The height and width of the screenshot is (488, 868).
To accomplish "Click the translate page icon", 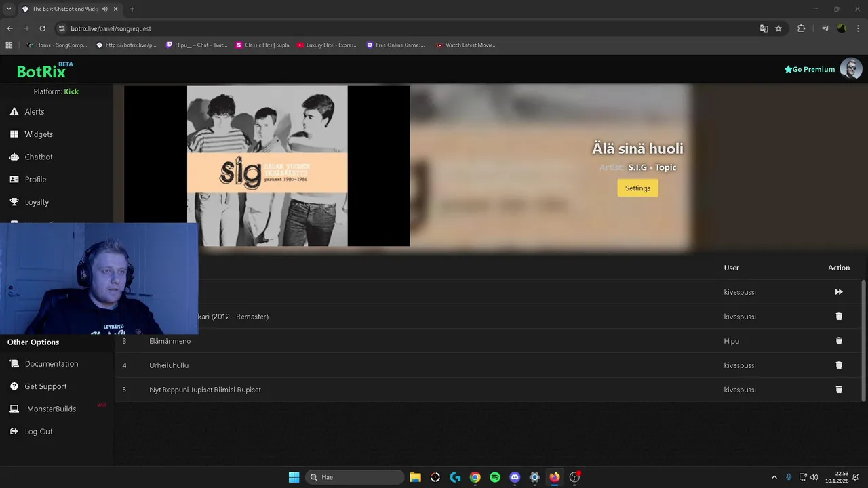I will [764, 28].
